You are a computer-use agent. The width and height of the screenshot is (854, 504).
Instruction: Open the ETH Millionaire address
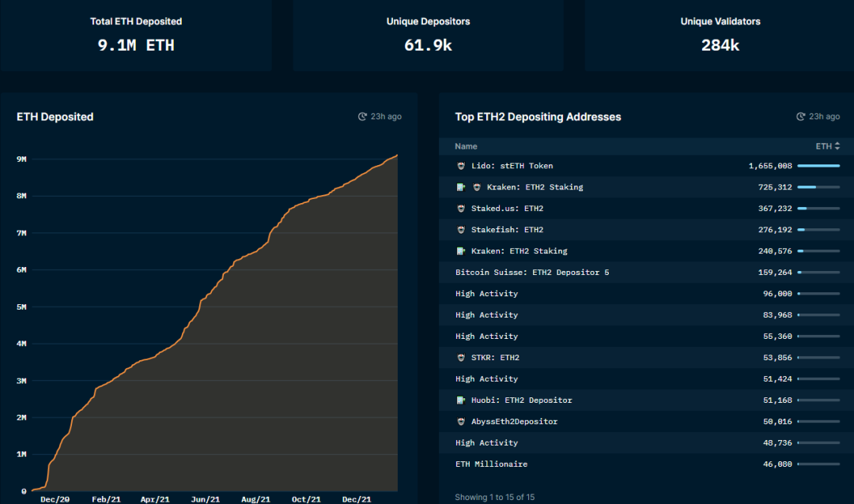pos(491,465)
